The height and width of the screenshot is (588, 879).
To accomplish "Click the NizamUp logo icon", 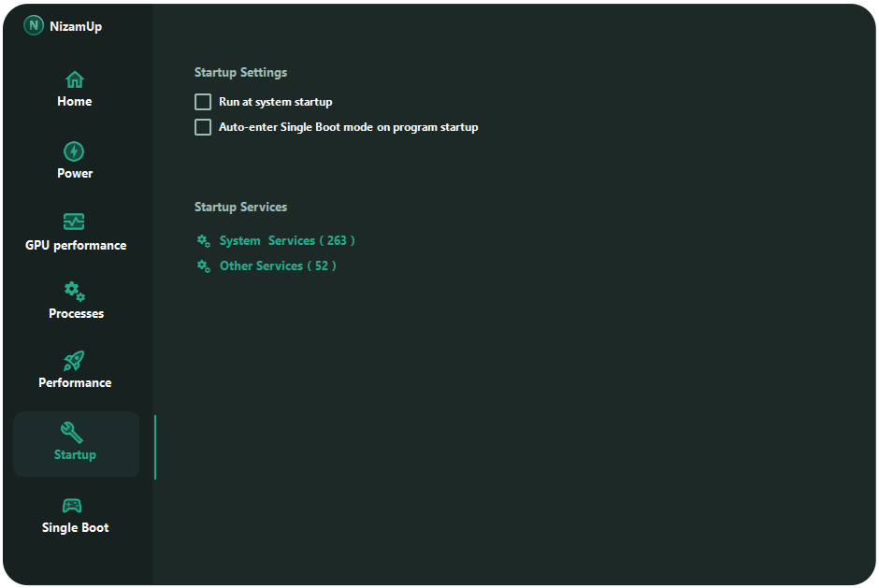I will 35,26.
